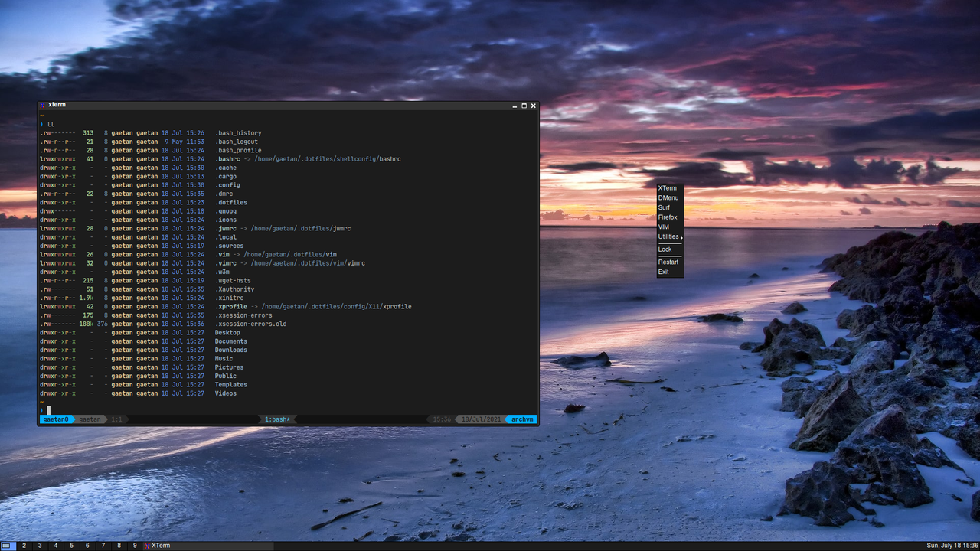Screen dimensions: 980x551
Task: Start Firefox from the root menu
Action: point(670,217)
